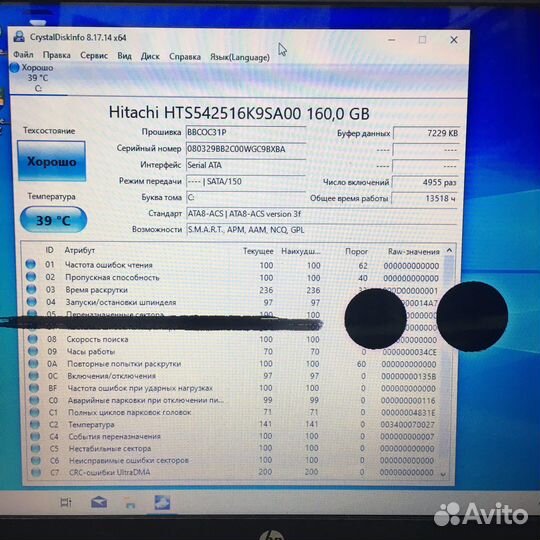
Task: Click status icon for Скорость поиска row
Action: 33,339
